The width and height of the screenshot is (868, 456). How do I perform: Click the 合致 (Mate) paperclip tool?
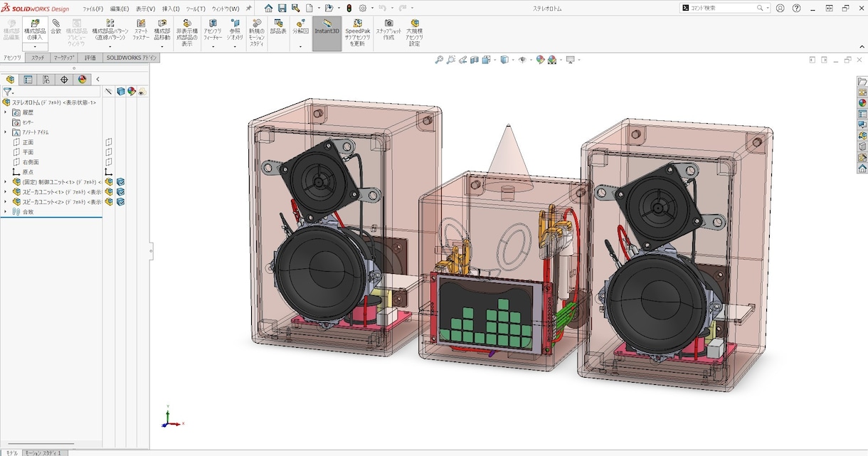(56, 27)
